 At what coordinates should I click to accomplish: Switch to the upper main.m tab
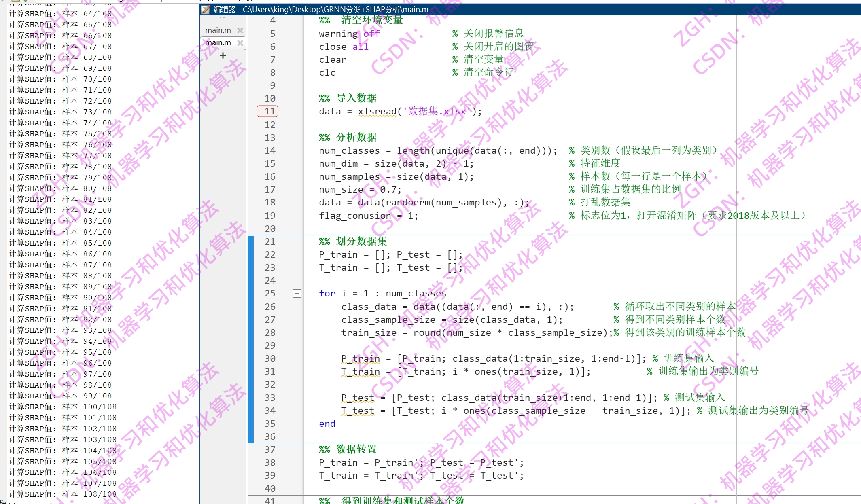tap(218, 30)
